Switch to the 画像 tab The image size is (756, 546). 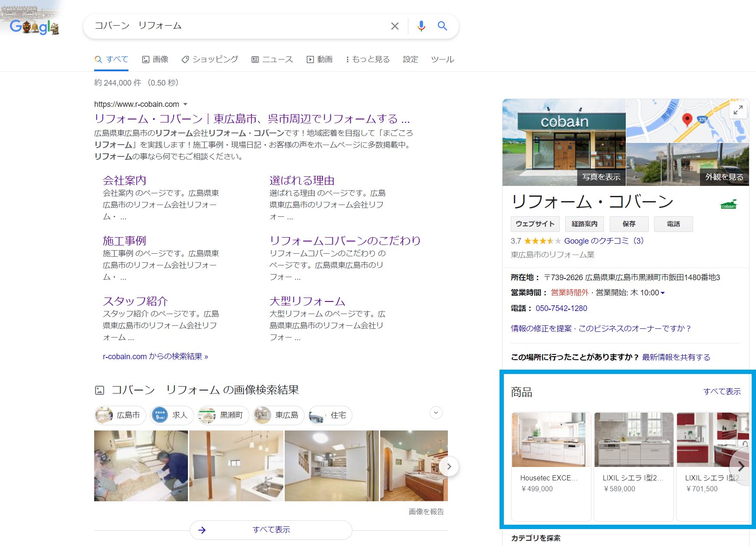pyautogui.click(x=155, y=60)
